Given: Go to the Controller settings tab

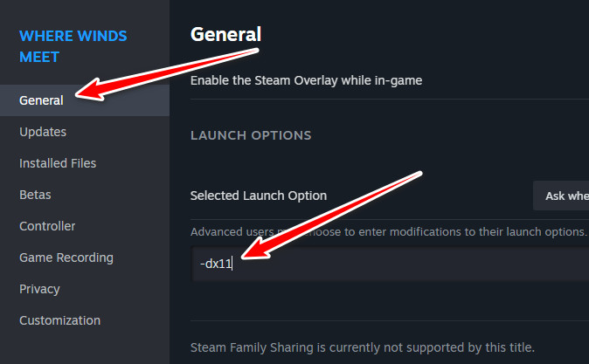Looking at the screenshot, I should (47, 226).
